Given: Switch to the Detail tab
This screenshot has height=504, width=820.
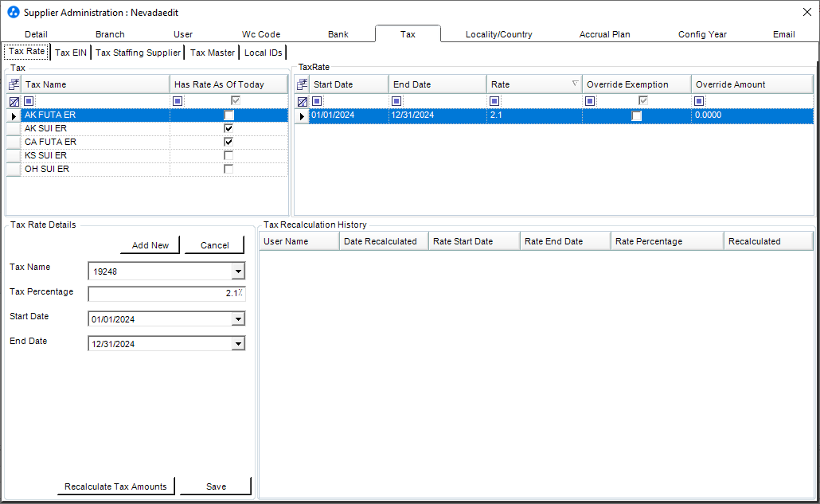Looking at the screenshot, I should click(36, 34).
